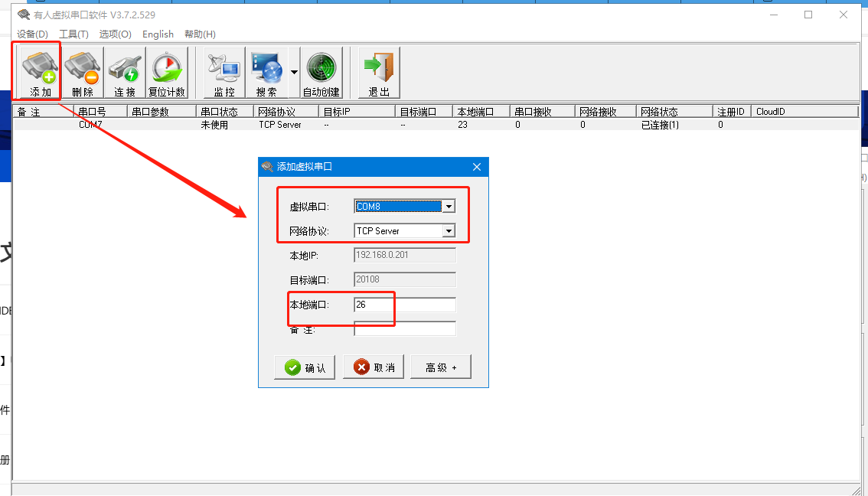
Task: Click the 自动创建 (Auto create) radar icon
Action: 321,73
